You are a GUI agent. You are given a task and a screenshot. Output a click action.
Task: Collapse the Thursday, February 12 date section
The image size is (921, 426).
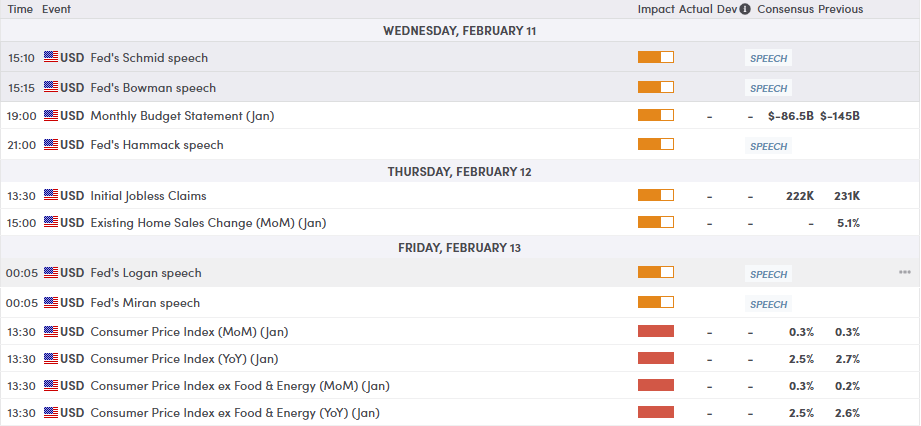click(460, 171)
